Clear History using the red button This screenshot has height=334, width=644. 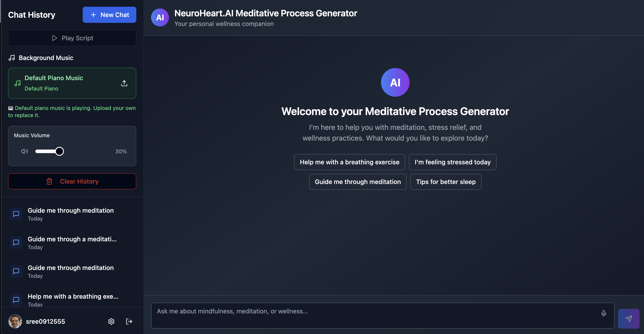[x=72, y=181]
